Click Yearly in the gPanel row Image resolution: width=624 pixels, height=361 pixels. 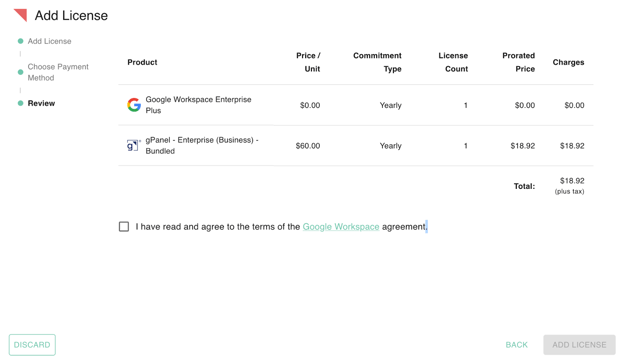tap(390, 146)
